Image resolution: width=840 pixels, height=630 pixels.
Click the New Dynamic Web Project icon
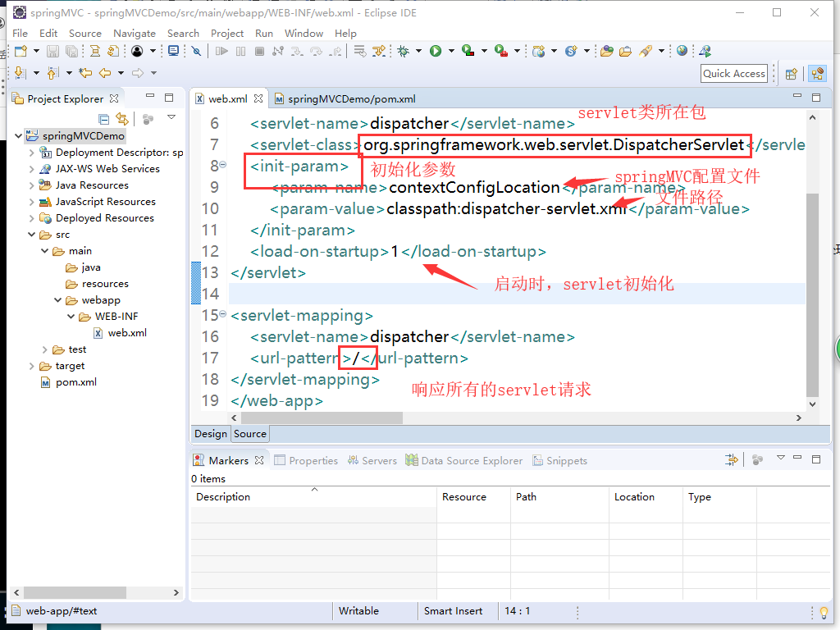(x=538, y=51)
